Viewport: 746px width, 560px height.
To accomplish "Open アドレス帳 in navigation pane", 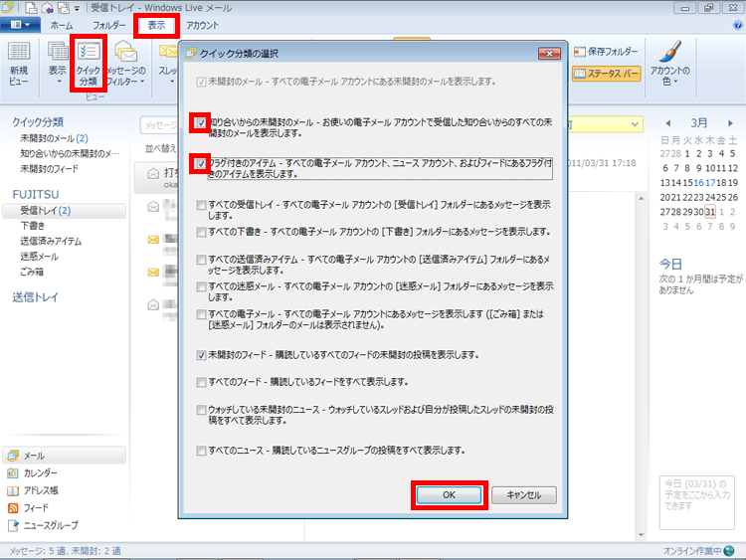I will point(33,490).
